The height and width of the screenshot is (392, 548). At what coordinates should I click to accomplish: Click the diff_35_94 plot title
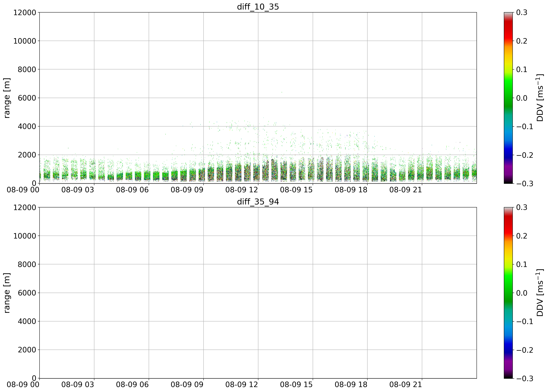point(258,202)
